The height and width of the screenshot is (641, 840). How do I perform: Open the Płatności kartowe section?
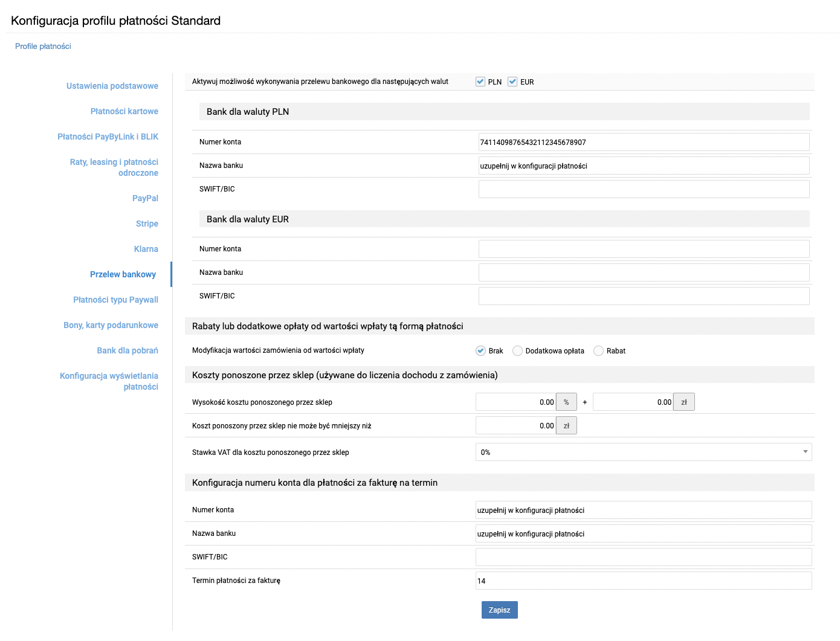click(124, 111)
